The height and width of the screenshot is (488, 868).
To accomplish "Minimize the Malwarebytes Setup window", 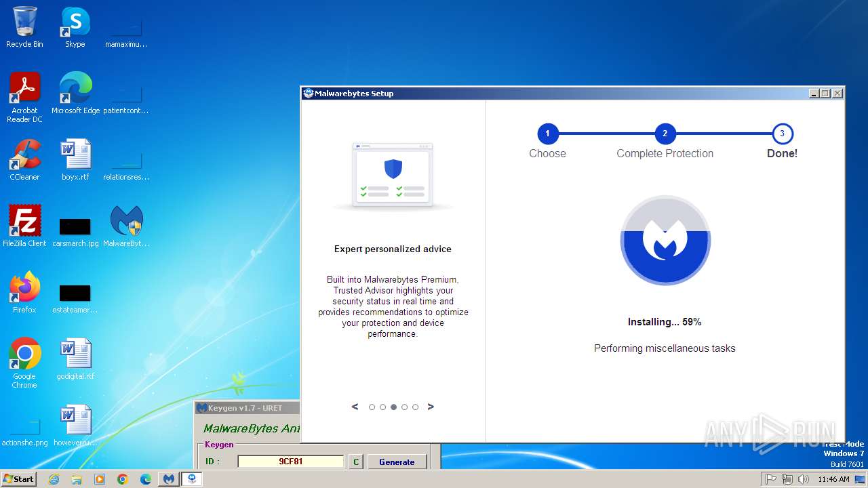I will (814, 94).
